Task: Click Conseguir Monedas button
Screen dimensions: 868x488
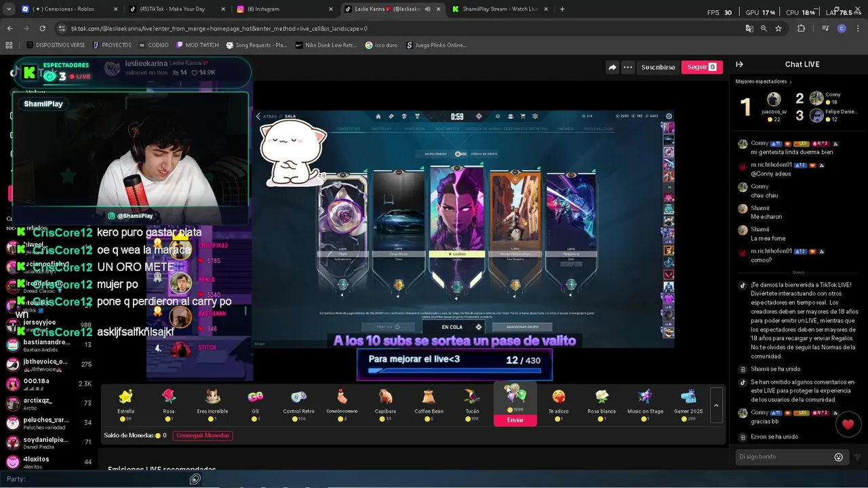Action: coord(203,435)
